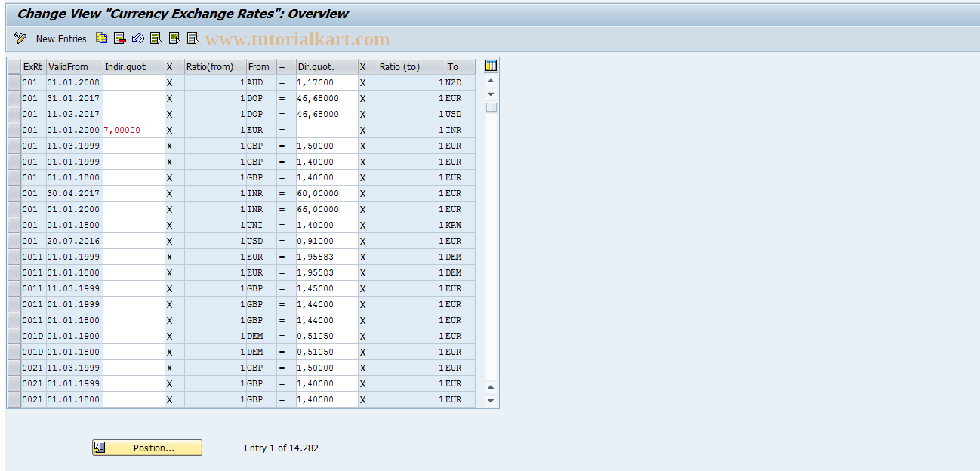Click the Dir.quot. column header

[x=326, y=66]
